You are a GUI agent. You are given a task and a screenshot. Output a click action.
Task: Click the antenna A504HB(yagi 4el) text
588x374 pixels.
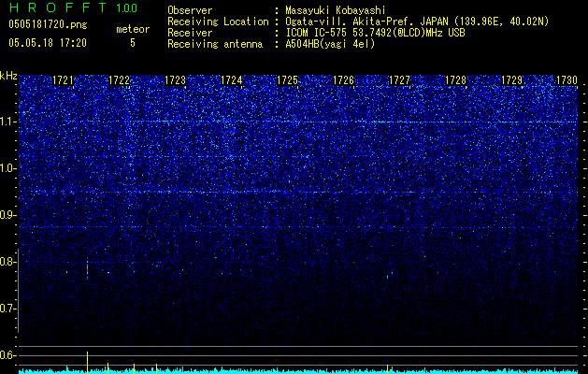330,44
